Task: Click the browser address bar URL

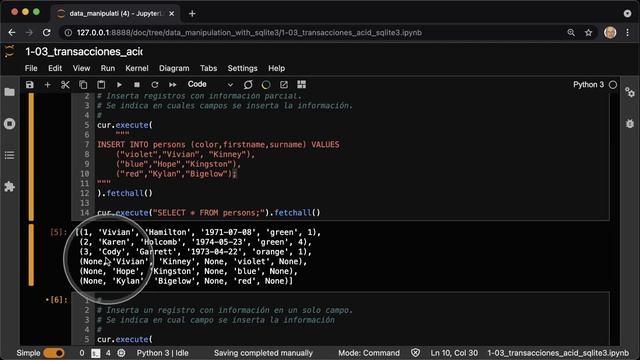Action: [x=249, y=33]
